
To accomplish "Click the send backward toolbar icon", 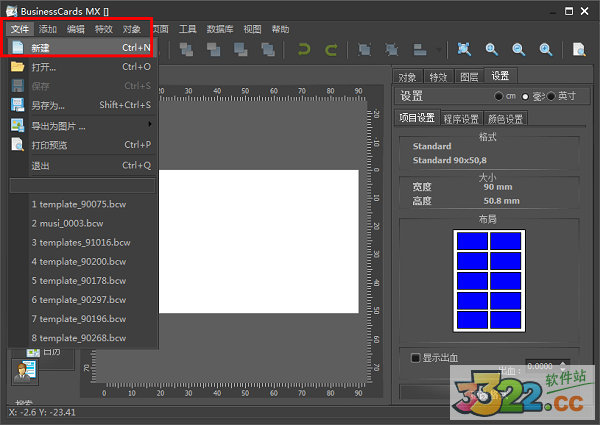I will [x=241, y=49].
